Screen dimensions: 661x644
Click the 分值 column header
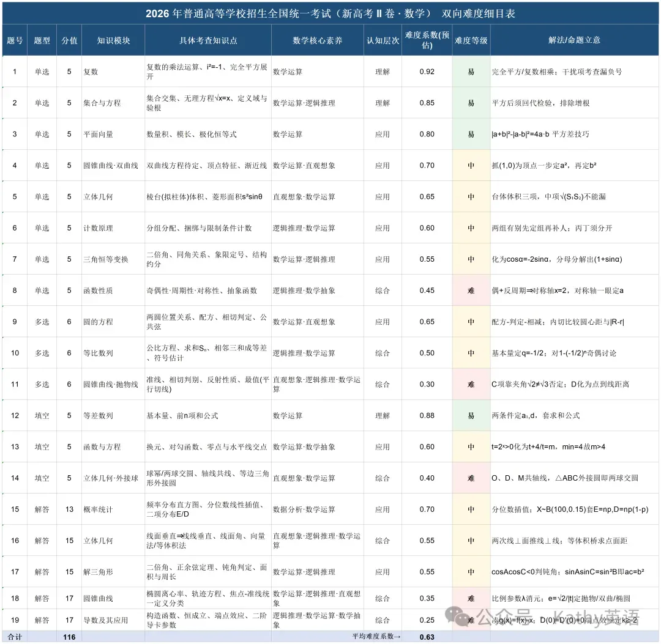pyautogui.click(x=69, y=40)
